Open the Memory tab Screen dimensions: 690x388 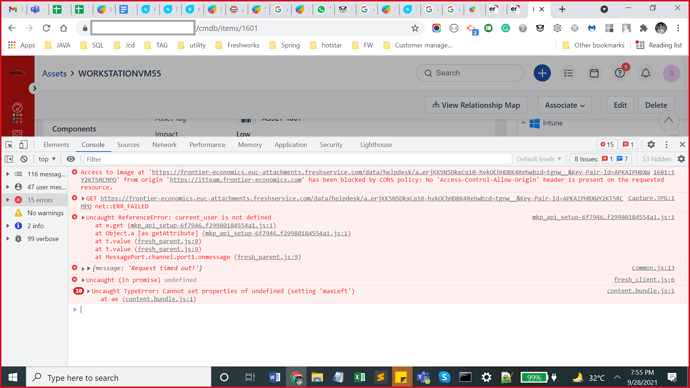[x=250, y=145]
